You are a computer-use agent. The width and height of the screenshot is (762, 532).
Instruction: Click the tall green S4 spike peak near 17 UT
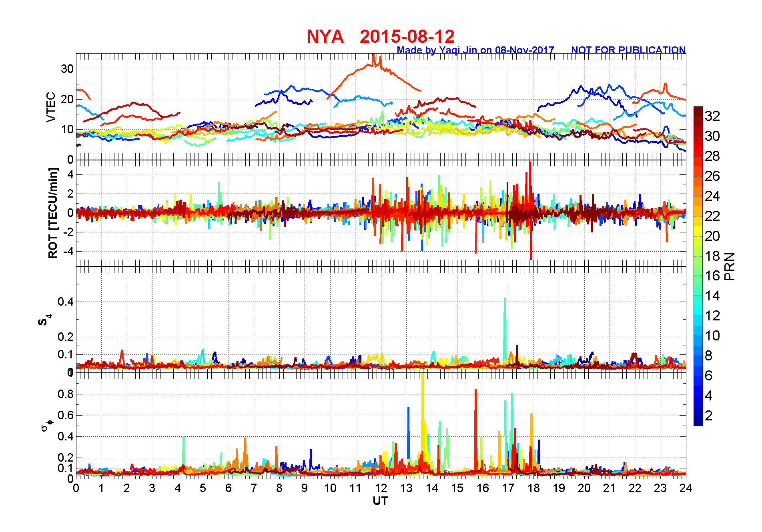[505, 299]
